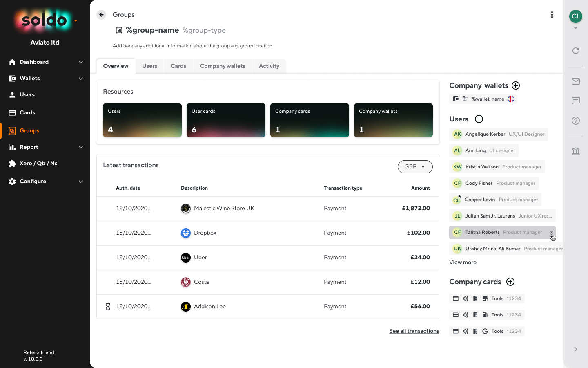Select Ukshay Mrinal Ali Kumar user chip
Image resolution: width=588 pixels, height=368 pixels.
pos(506,249)
